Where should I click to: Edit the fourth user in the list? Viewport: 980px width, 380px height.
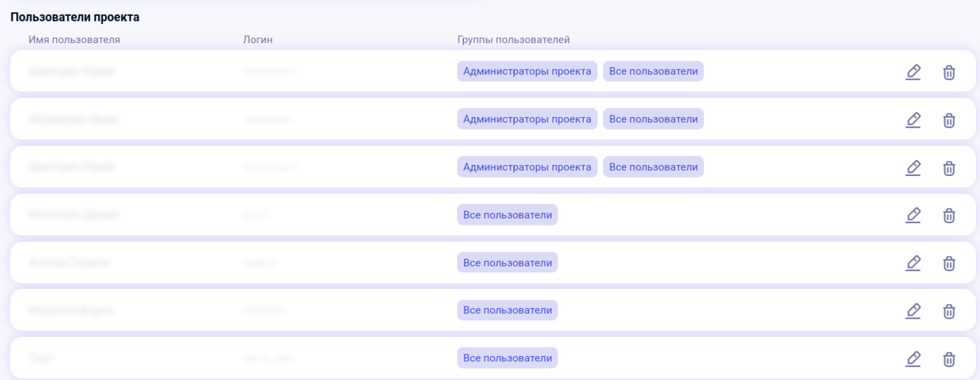[x=914, y=215]
